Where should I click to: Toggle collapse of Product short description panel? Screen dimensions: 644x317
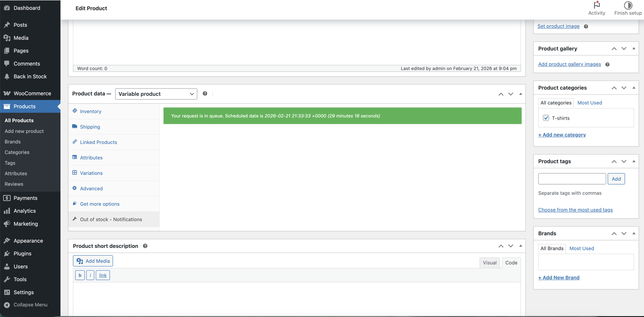(521, 246)
